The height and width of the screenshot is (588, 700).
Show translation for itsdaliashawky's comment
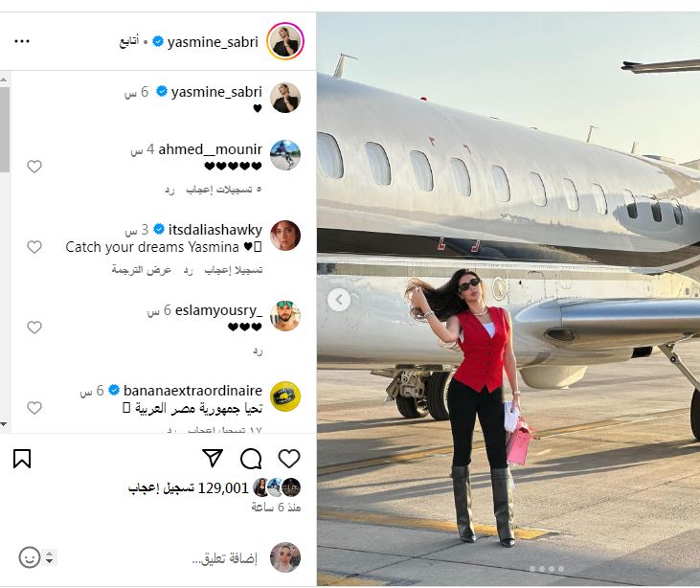click(142, 270)
